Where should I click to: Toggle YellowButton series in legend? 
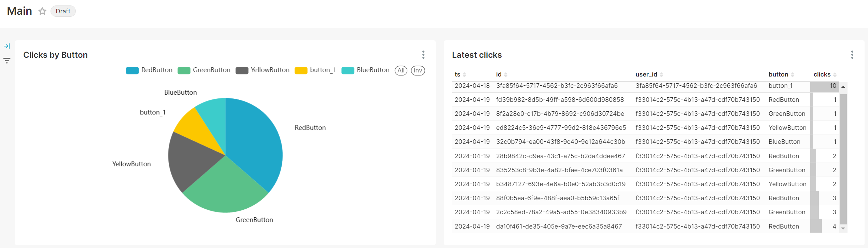[x=262, y=70]
